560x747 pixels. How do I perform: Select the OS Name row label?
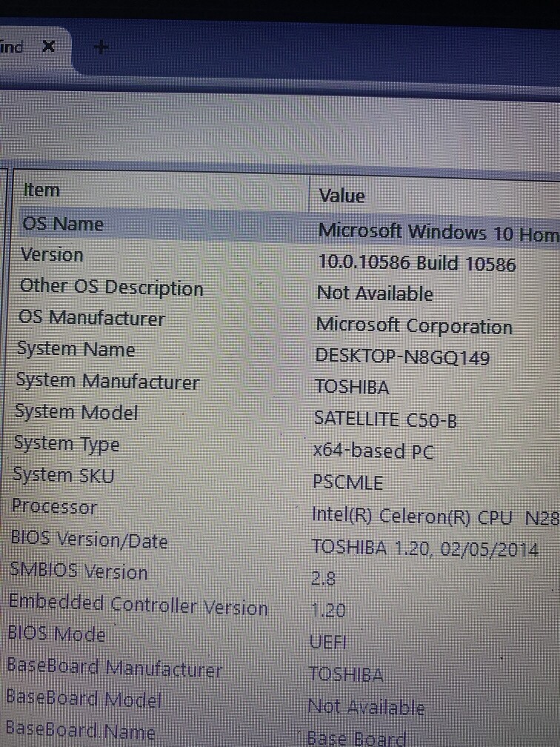tap(63, 224)
